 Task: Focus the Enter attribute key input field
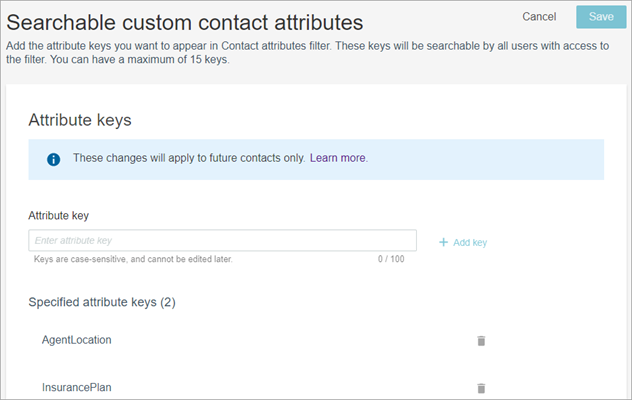coord(222,240)
